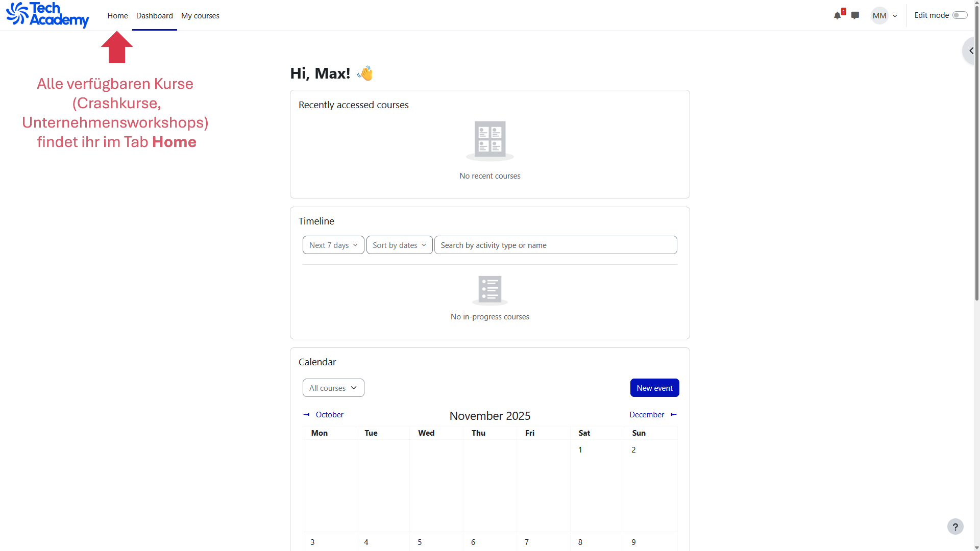
Task: Click next month arrow beside December
Action: click(674, 415)
